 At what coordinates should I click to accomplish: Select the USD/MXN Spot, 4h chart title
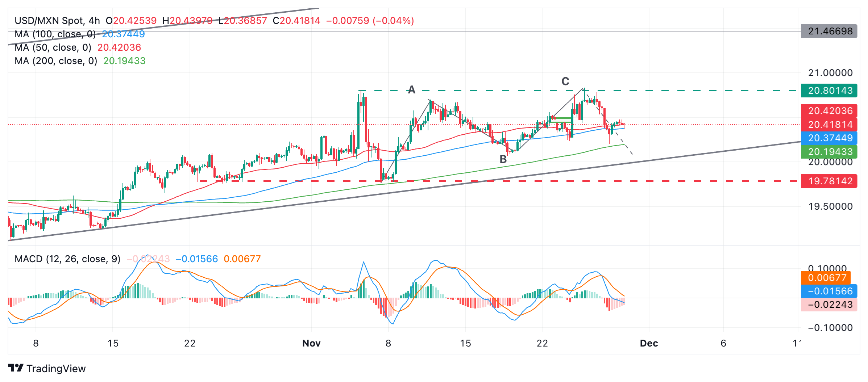point(57,21)
